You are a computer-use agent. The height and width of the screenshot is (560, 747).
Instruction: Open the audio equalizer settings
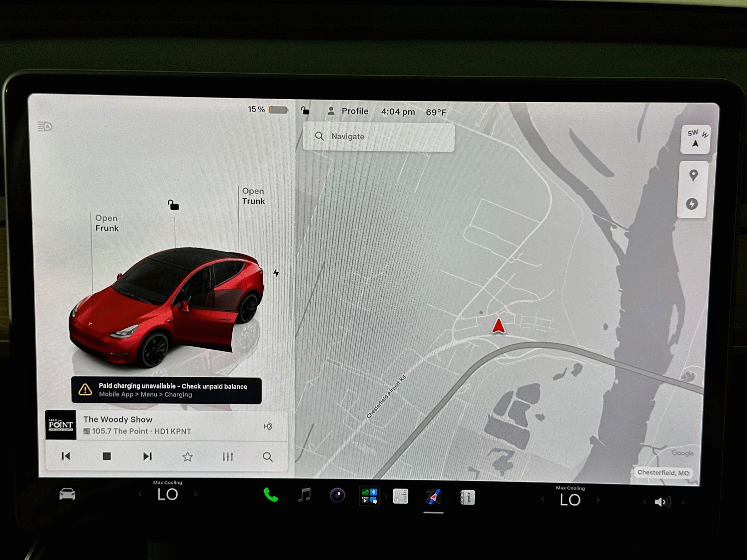coord(228,457)
